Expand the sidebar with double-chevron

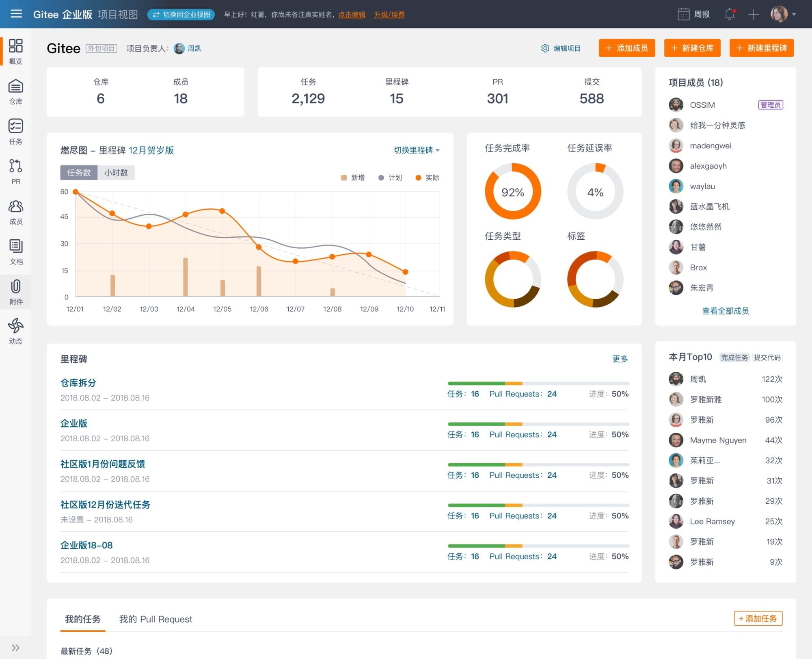tap(15, 648)
